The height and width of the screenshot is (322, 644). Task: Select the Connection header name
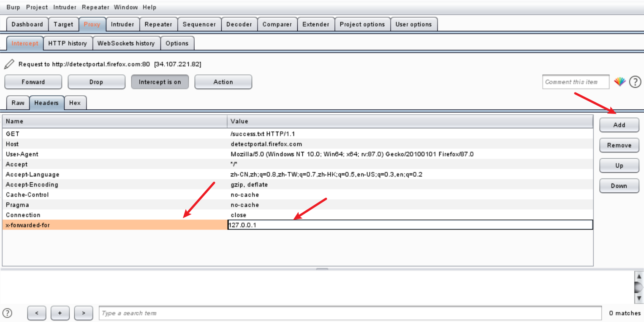(23, 215)
